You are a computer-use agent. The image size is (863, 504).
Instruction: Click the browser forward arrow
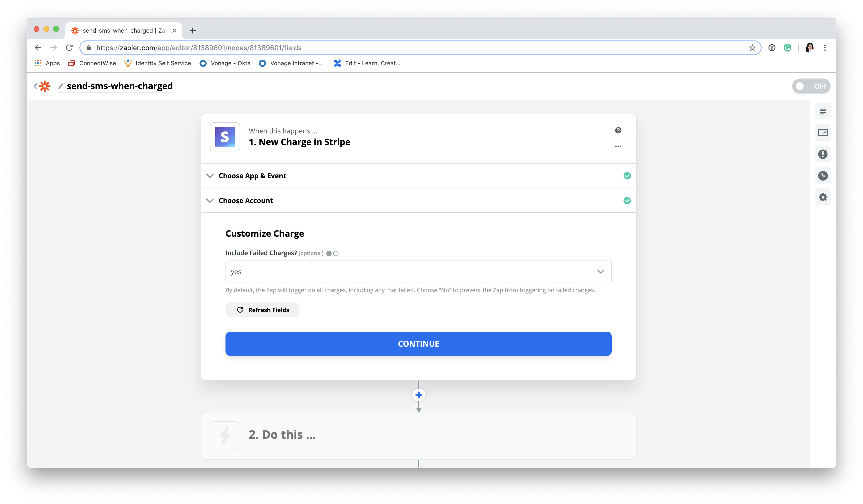(54, 48)
